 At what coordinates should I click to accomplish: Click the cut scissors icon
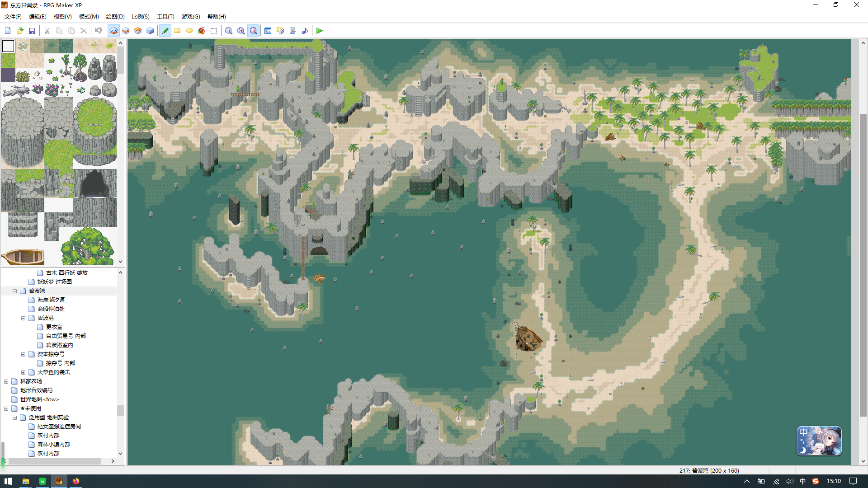coord(47,31)
